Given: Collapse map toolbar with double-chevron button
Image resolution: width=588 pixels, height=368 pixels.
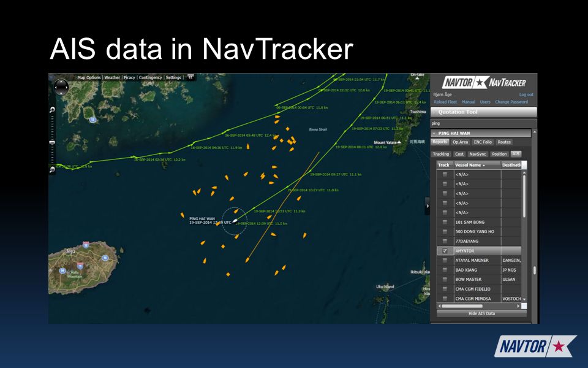Looking at the screenshot, I should coord(190,77).
